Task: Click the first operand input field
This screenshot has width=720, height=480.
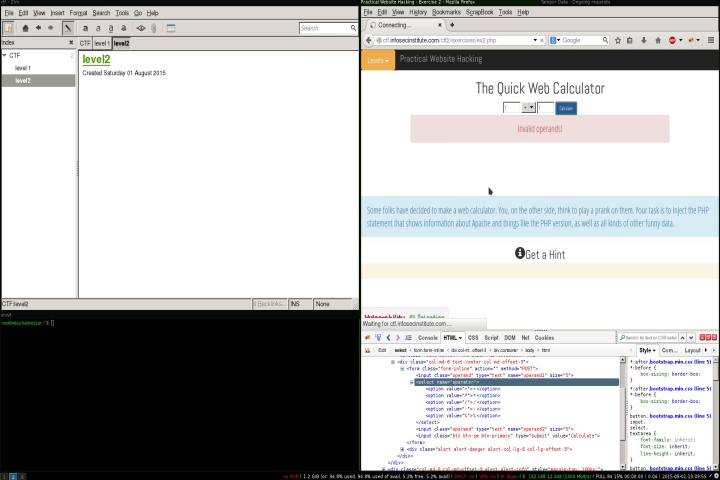Action: point(511,107)
